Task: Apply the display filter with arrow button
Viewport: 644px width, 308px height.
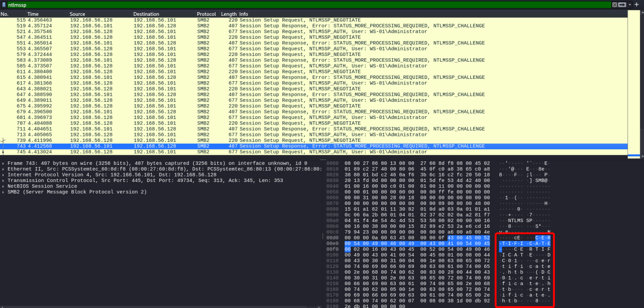Action: tap(622, 5)
